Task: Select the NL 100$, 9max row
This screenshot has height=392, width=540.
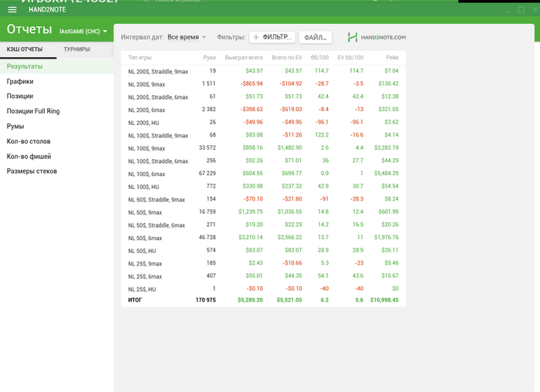Action: 263,148
